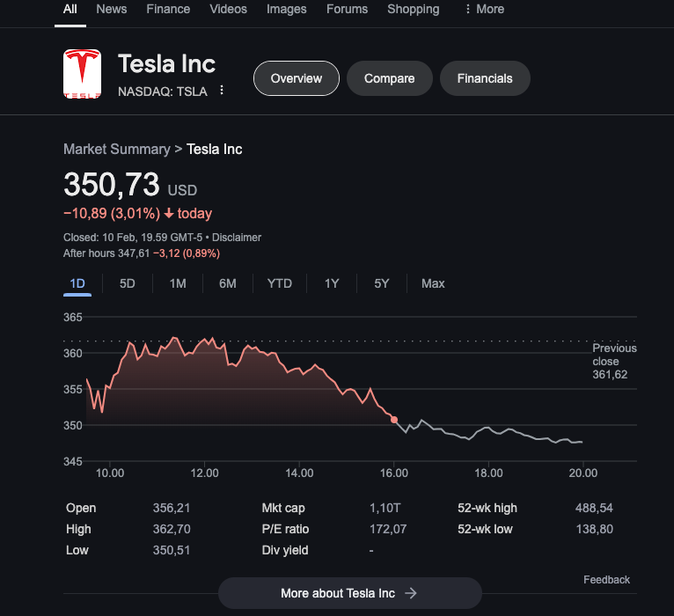This screenshot has width=674, height=616.
Task: Click the 52-wk low value 138,80
Action: [595, 529]
